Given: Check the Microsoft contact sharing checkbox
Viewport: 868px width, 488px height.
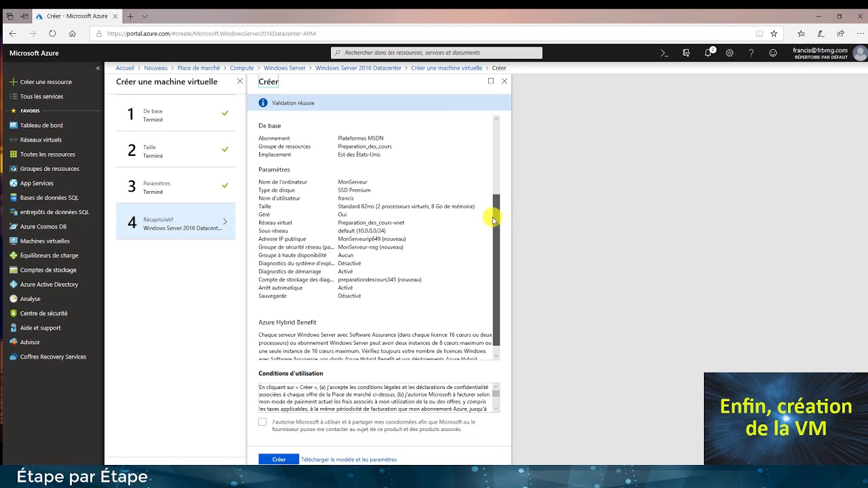Looking at the screenshot, I should coord(262,422).
